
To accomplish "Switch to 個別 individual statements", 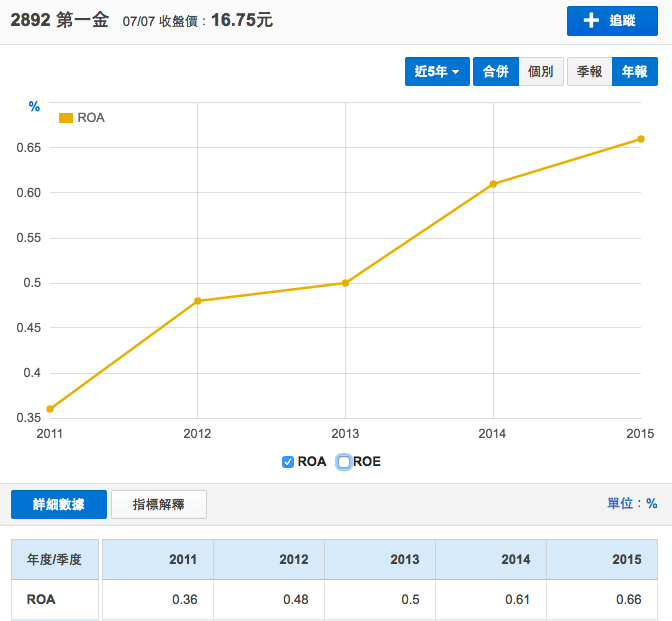I will pyautogui.click(x=541, y=72).
